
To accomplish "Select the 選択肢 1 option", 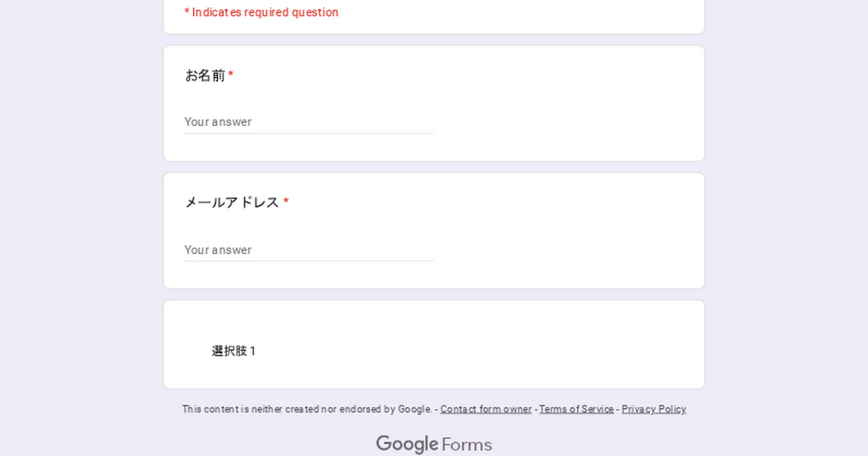I will tap(234, 351).
